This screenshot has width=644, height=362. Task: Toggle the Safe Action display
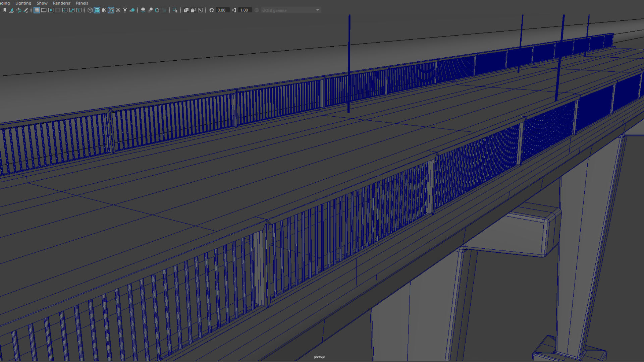pos(72,10)
